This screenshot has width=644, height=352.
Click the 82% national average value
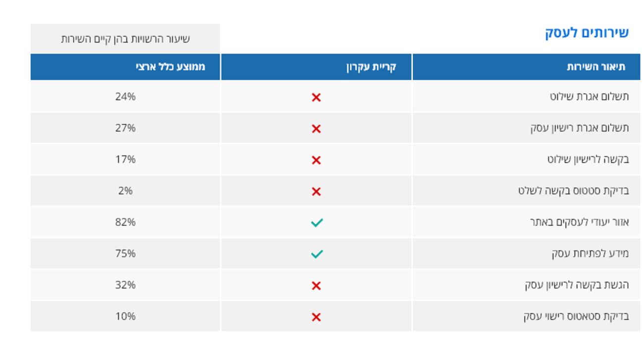point(125,222)
